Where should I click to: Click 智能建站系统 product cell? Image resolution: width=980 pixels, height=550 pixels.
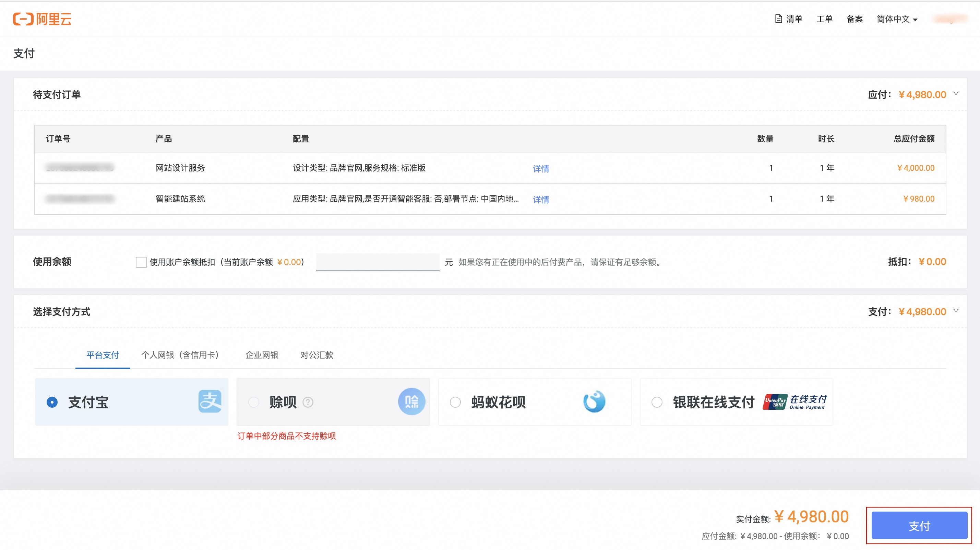180,199
